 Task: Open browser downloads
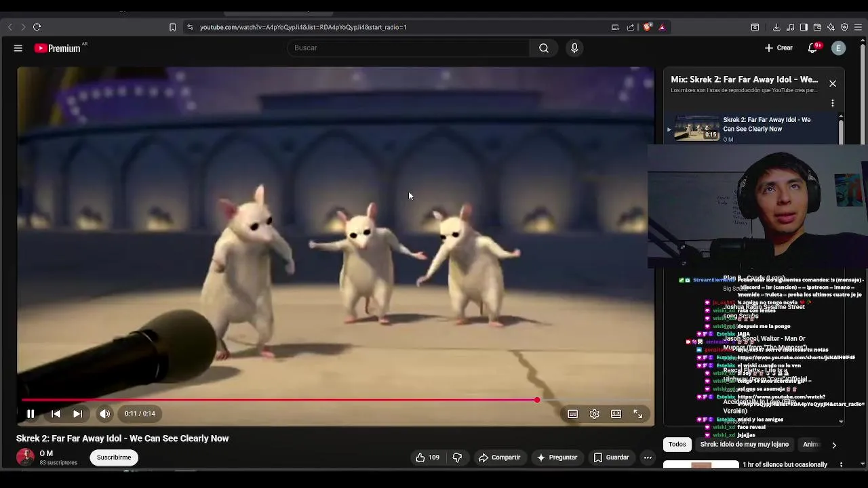(x=776, y=27)
